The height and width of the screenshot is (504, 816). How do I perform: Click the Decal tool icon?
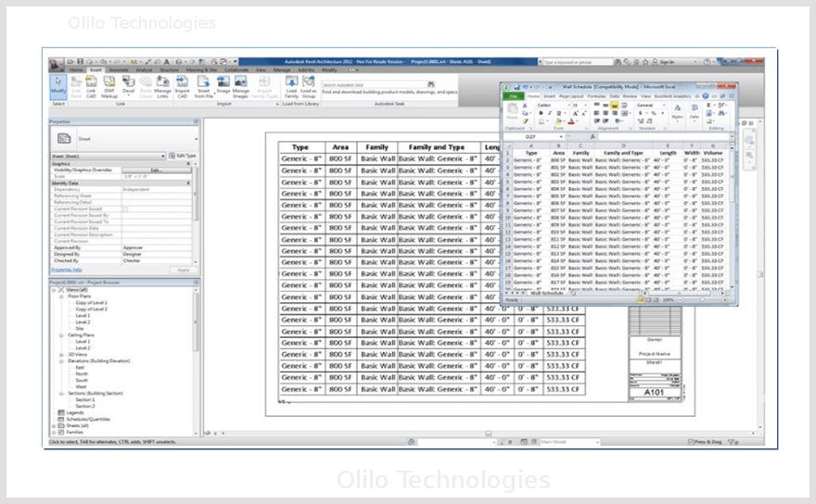128,83
